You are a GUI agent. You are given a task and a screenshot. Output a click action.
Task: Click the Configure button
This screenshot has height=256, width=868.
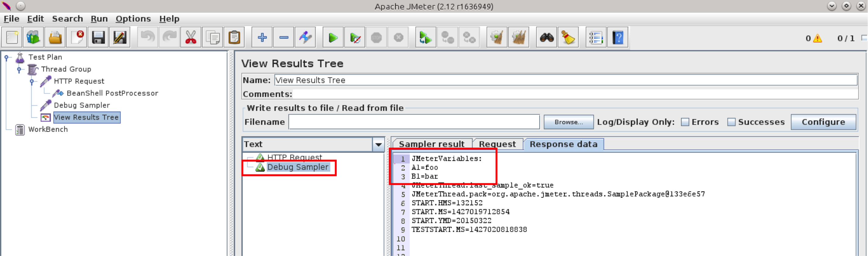point(823,122)
